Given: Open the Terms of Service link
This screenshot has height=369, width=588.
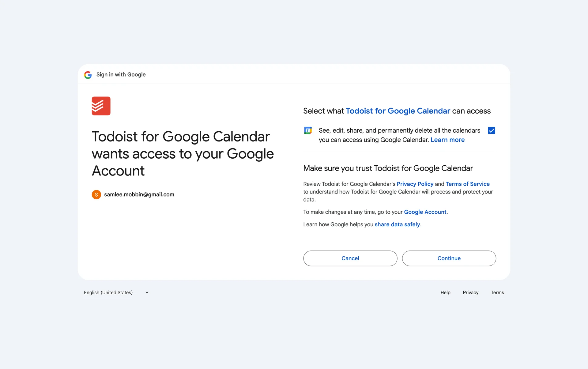Looking at the screenshot, I should click(468, 184).
